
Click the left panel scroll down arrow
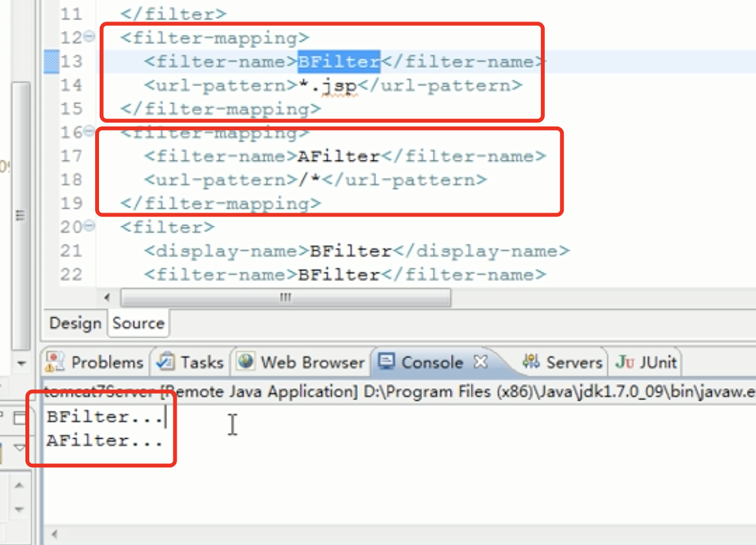tap(22, 363)
